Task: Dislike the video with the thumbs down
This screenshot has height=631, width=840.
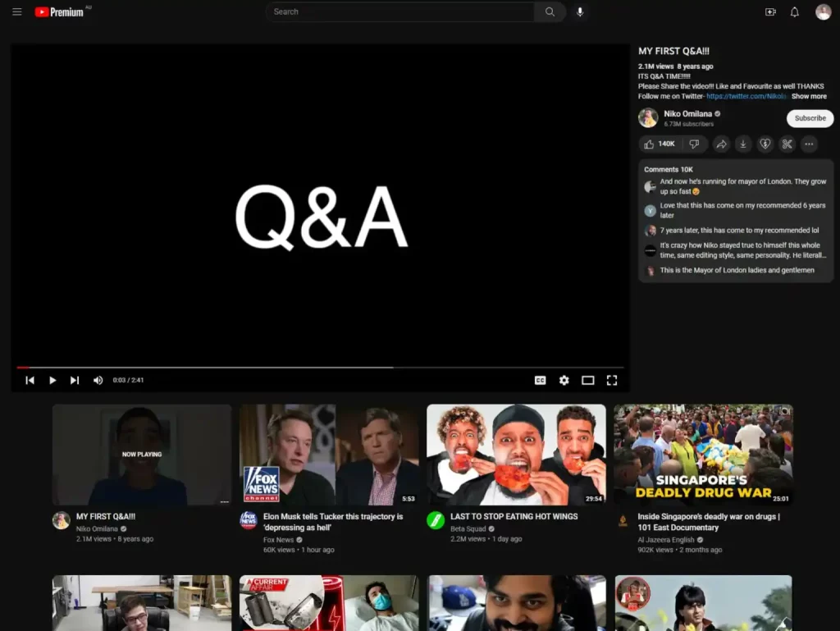Action: click(694, 144)
